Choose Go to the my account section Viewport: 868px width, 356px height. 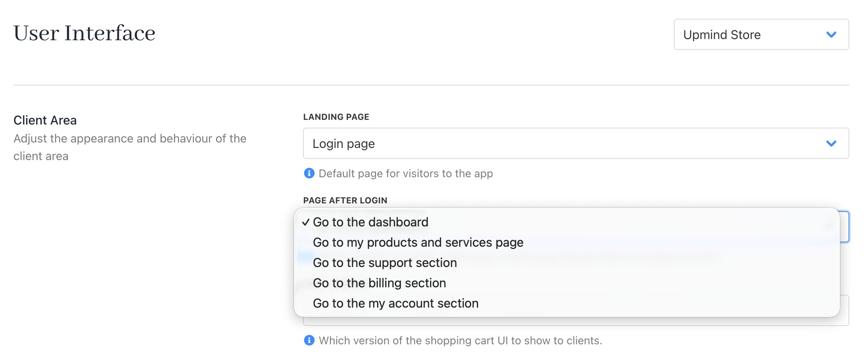[x=567, y=303]
